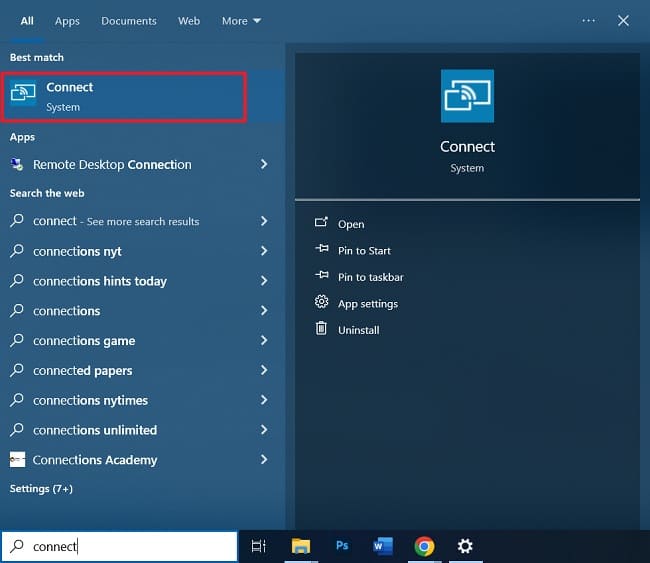This screenshot has height=563, width=650.
Task: Click the large Connect icon in preview pane
Action: click(467, 96)
